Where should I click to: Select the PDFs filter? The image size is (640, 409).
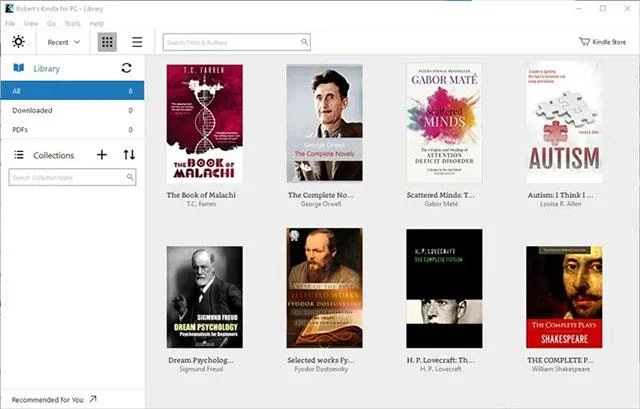click(x=72, y=130)
